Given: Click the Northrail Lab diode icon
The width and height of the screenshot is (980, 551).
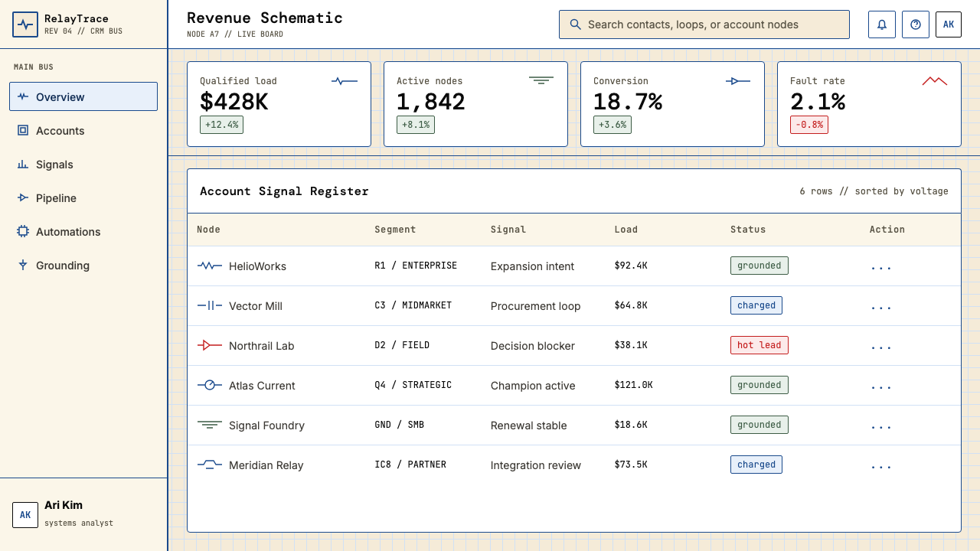Looking at the screenshot, I should point(210,346).
